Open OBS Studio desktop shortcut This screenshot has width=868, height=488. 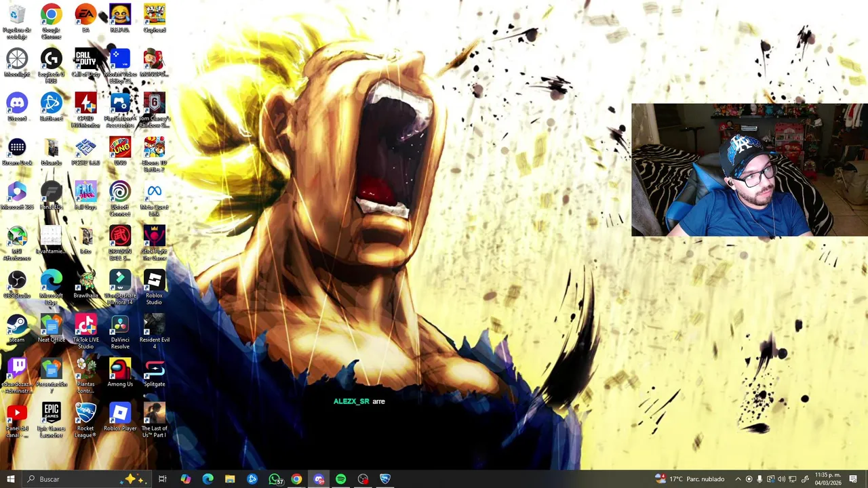17,284
